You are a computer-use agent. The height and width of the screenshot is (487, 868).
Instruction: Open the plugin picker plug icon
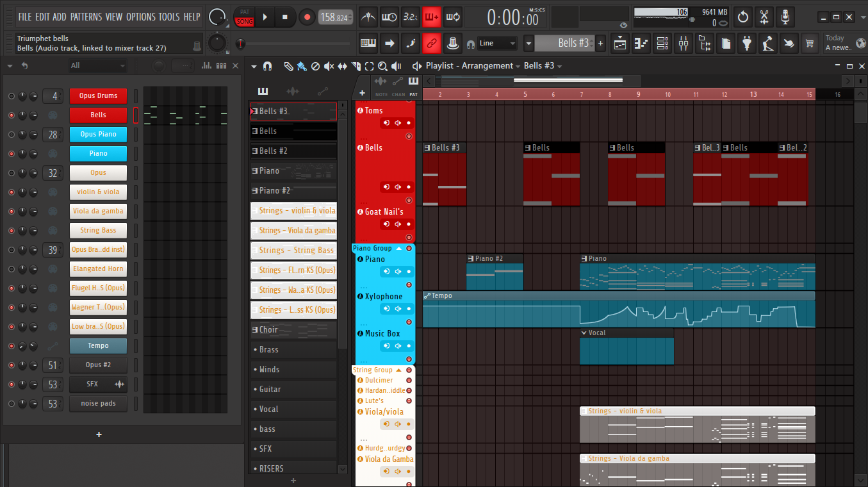click(x=747, y=43)
